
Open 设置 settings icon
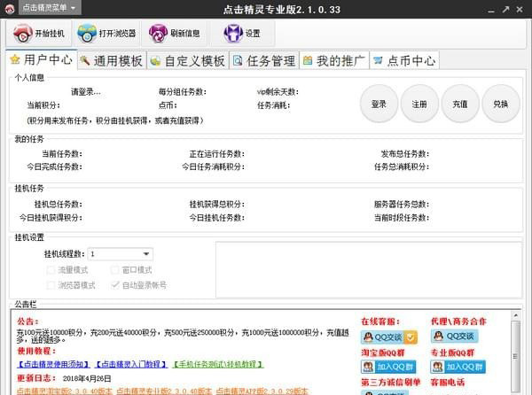233,33
